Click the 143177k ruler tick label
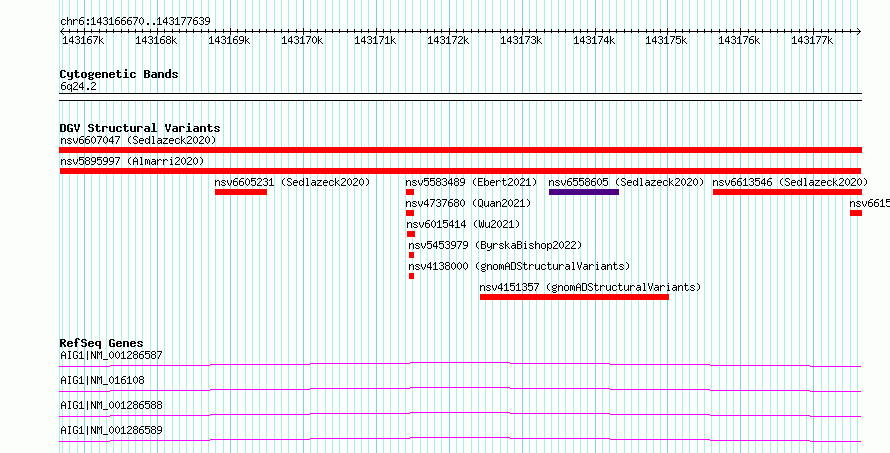 point(813,41)
